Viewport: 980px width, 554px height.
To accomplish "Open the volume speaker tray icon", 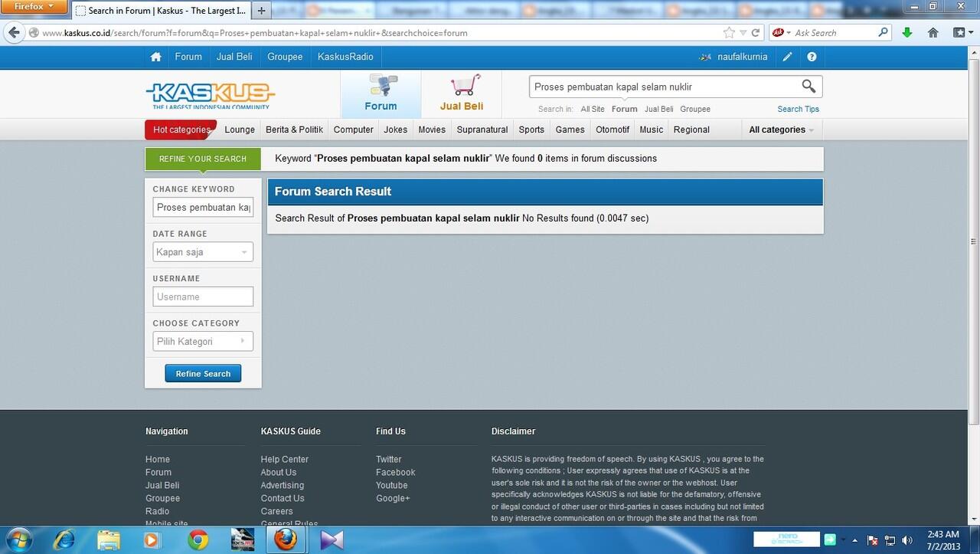I will click(x=907, y=540).
